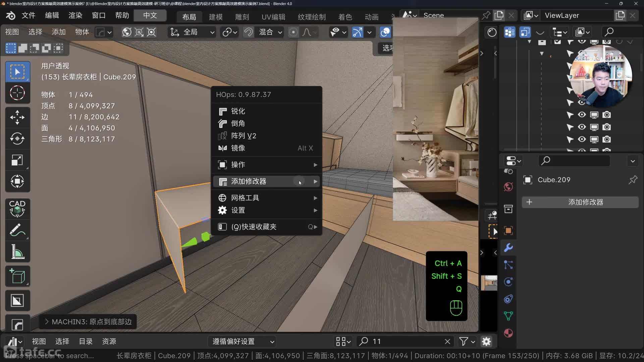Select the Annotate pencil tool

coord(17,230)
